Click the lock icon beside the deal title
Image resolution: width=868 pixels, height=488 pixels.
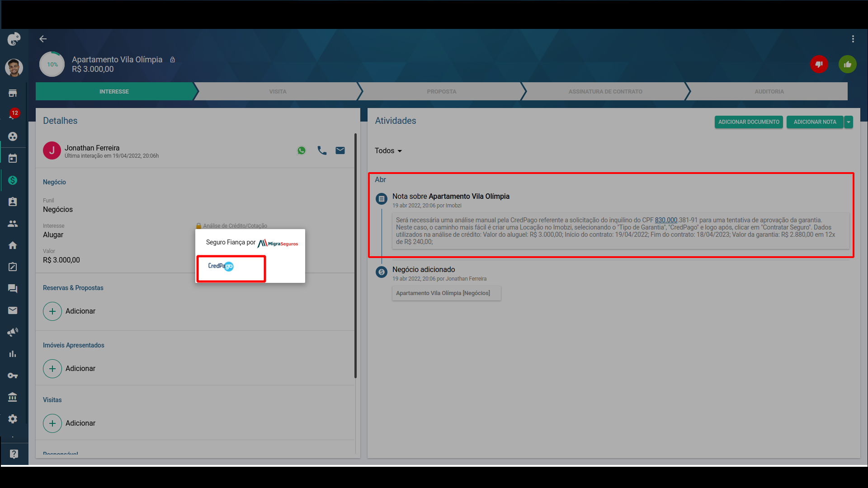(x=172, y=60)
